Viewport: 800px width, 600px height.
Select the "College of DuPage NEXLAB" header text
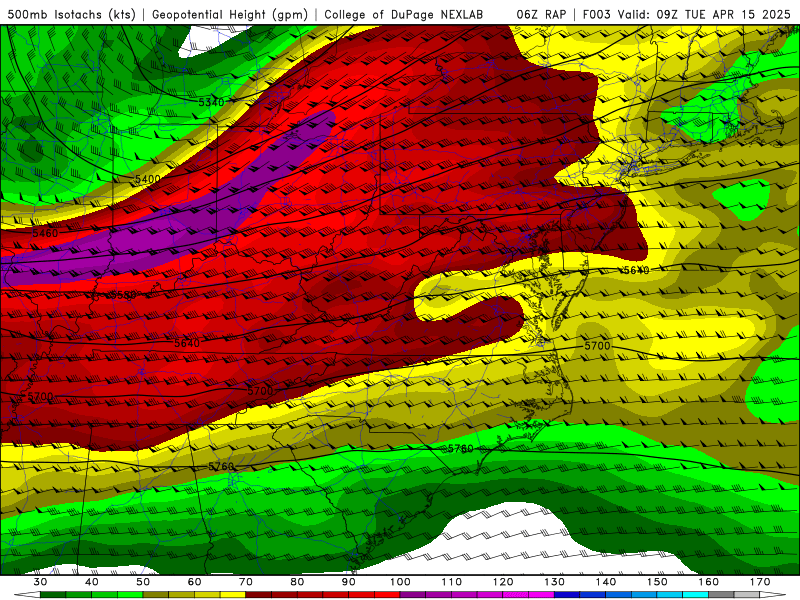(x=404, y=14)
